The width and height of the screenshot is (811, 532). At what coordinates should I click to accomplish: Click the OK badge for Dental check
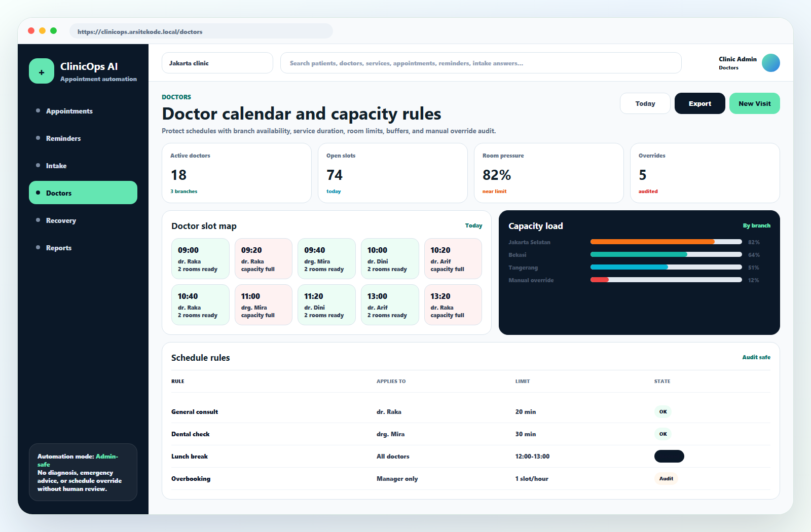663,434
